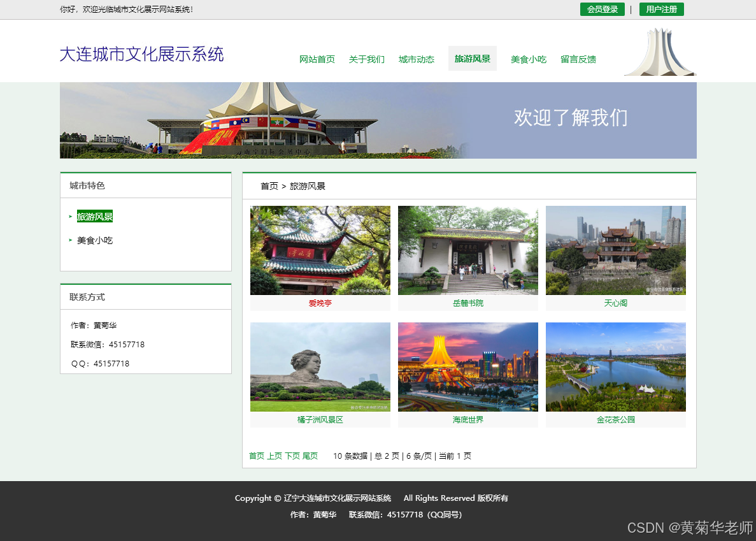Click the 会员登录 login button
The width and height of the screenshot is (756, 541).
(x=603, y=9)
